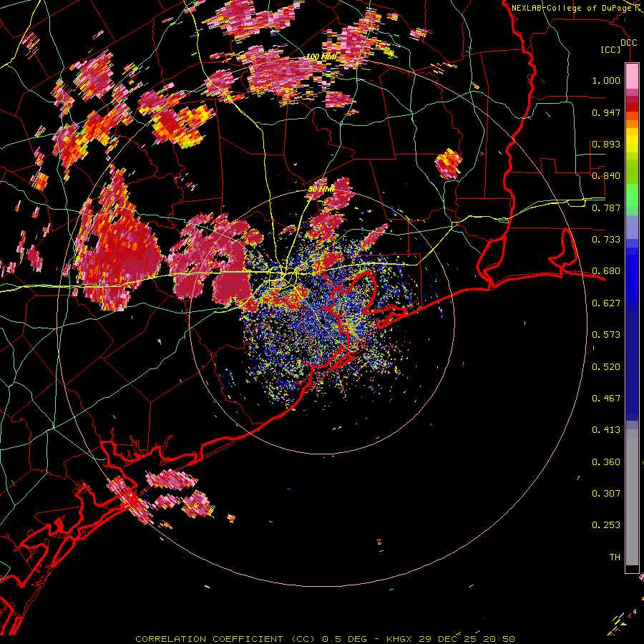
Task: Select the 0.947 scale value
Action: (606, 112)
